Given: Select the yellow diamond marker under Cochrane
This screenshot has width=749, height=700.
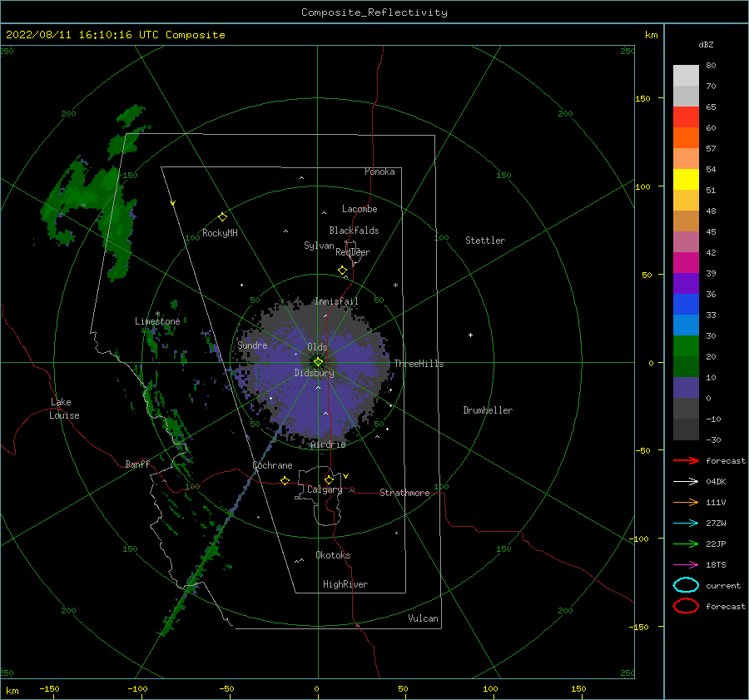Looking at the screenshot, I should (x=285, y=480).
